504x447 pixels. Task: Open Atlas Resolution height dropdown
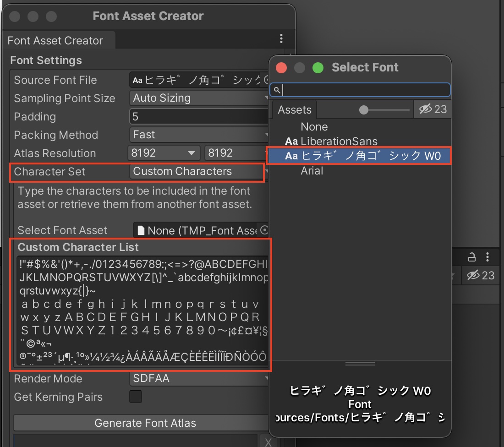tap(236, 153)
